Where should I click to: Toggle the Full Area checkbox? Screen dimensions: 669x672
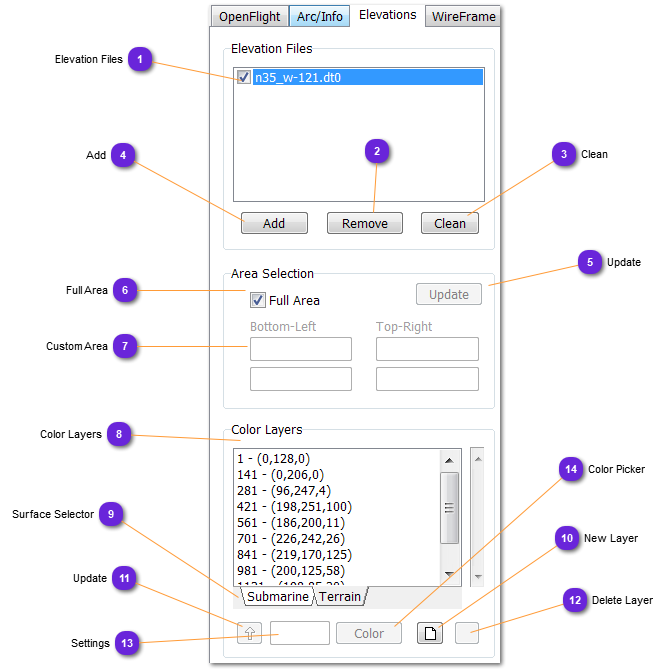(258, 300)
